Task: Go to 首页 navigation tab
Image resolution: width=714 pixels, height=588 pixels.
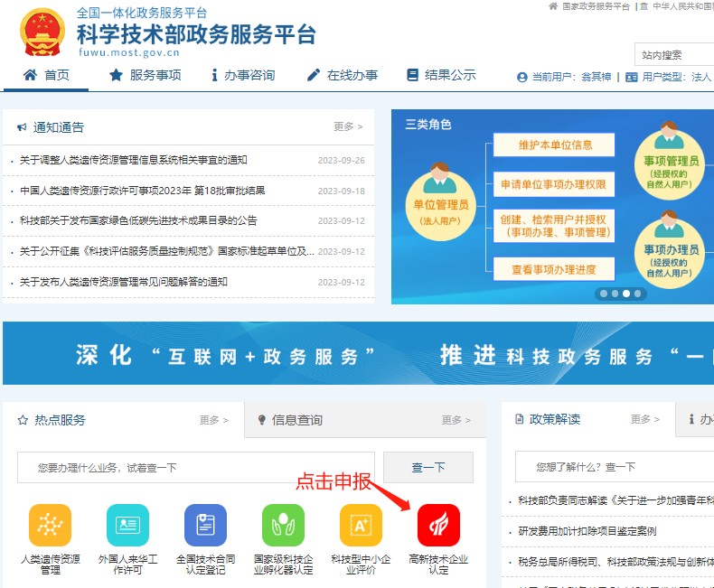Action: pos(46,76)
